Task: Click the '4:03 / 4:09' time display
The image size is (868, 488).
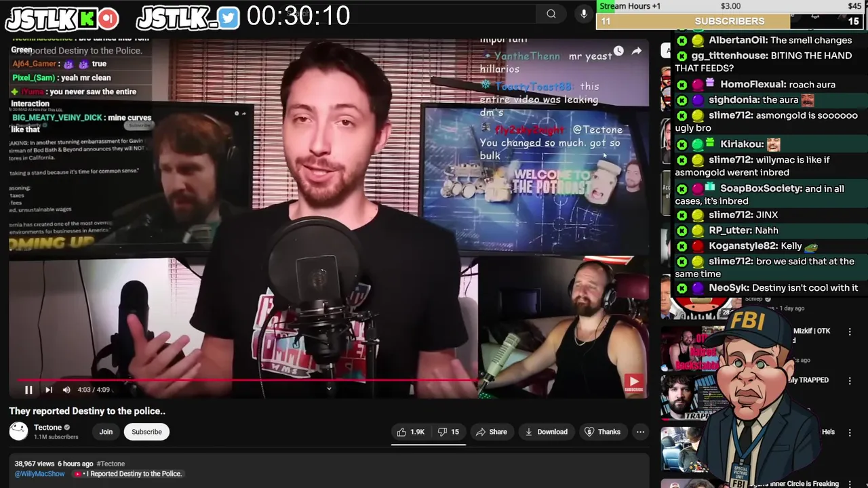Action: (94, 390)
